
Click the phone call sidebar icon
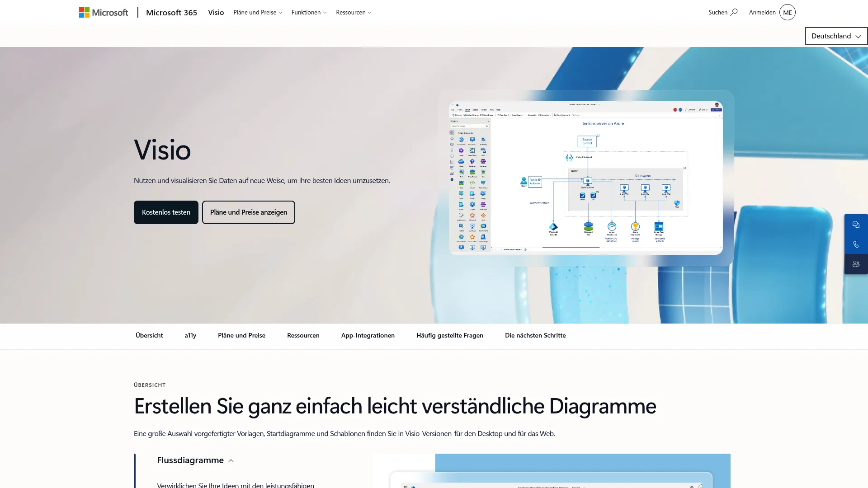point(856,244)
